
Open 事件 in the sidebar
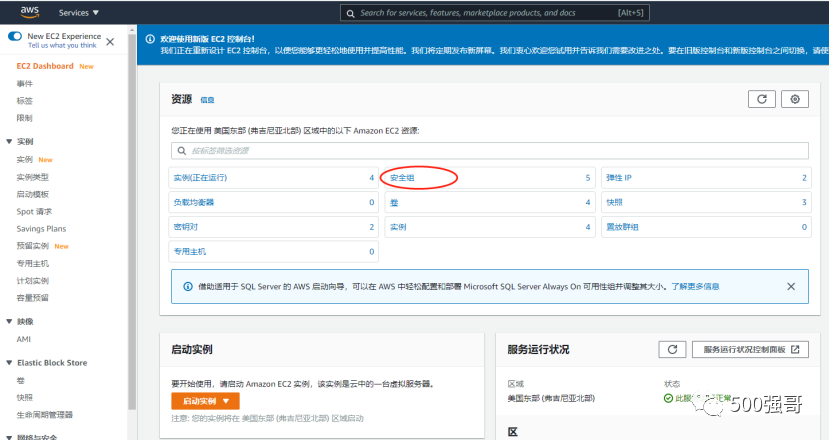tap(24, 84)
